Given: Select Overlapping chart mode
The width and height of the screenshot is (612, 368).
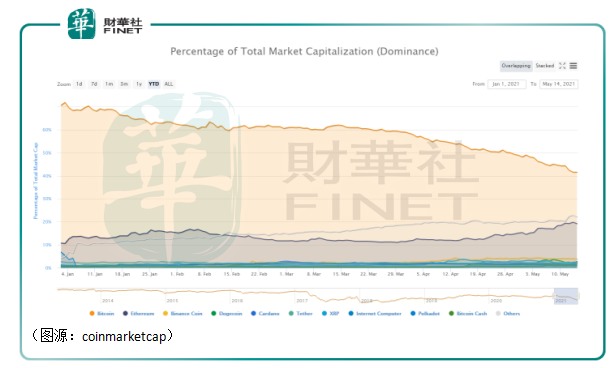Looking at the screenshot, I should click(516, 66).
